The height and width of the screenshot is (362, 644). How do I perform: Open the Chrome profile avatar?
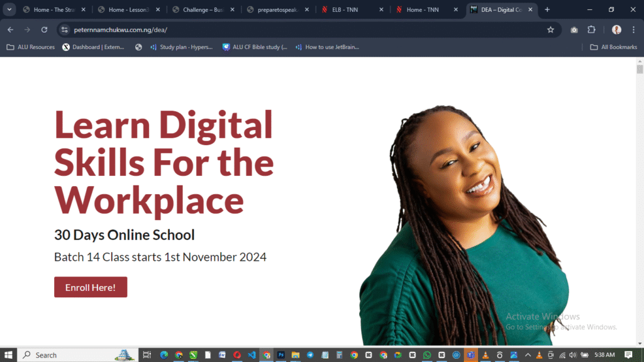tap(616, 30)
